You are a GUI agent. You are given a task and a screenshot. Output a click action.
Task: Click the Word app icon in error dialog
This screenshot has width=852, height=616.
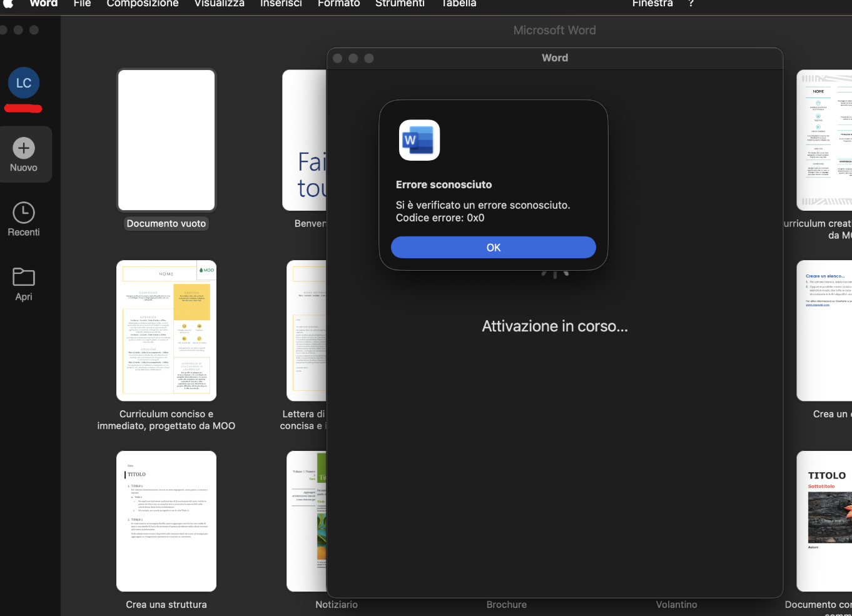420,140
